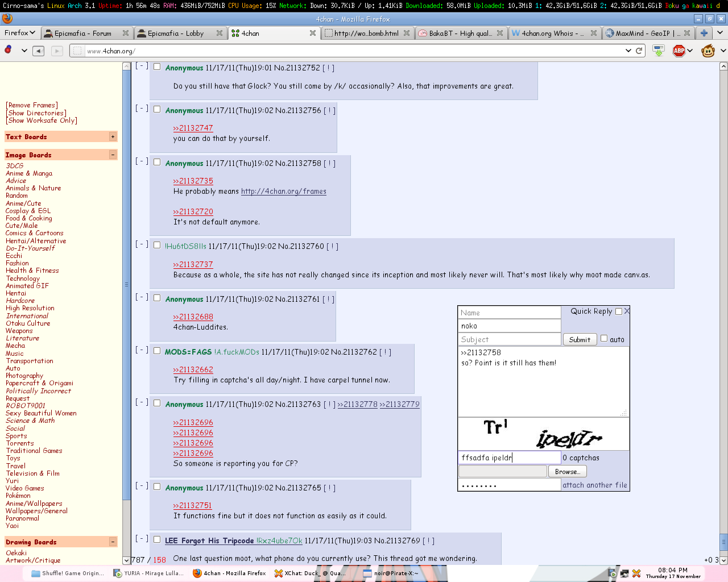Click the Firefox logo in title bar
This screenshot has height=582, width=728.
7,19
